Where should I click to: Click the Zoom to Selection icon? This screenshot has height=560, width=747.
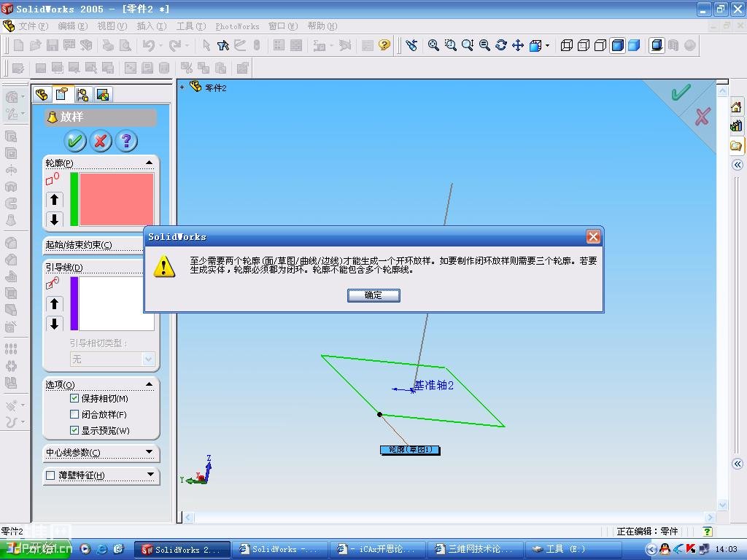(x=484, y=45)
